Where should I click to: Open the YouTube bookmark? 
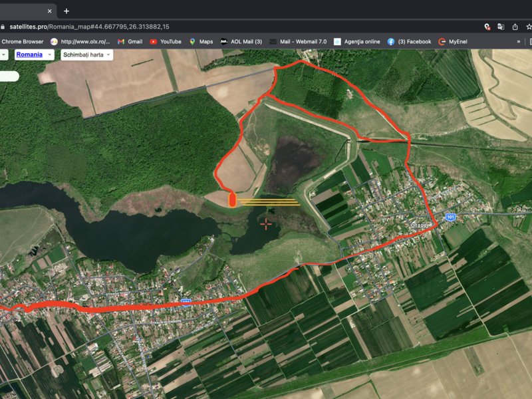click(x=165, y=41)
